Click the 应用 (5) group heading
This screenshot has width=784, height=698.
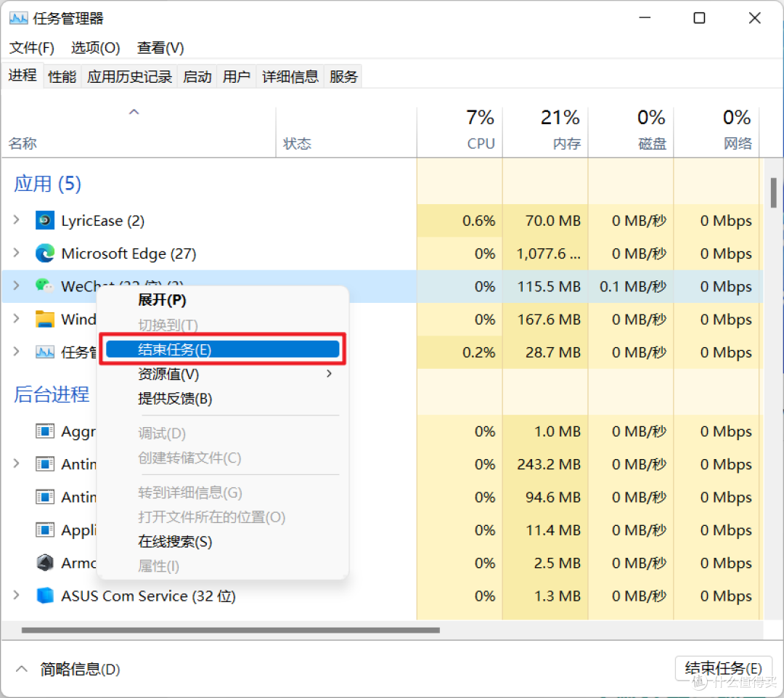coord(47,184)
